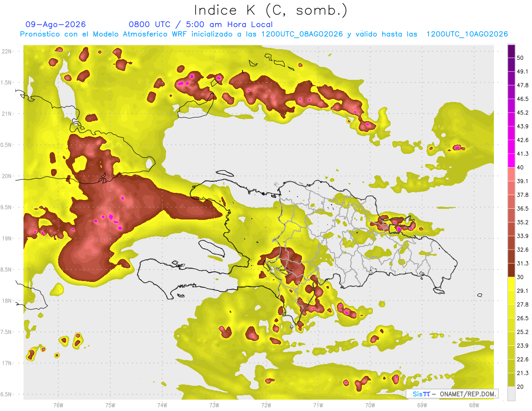
Task: Click the "31.3" color scale value
Action: (x=522, y=263)
